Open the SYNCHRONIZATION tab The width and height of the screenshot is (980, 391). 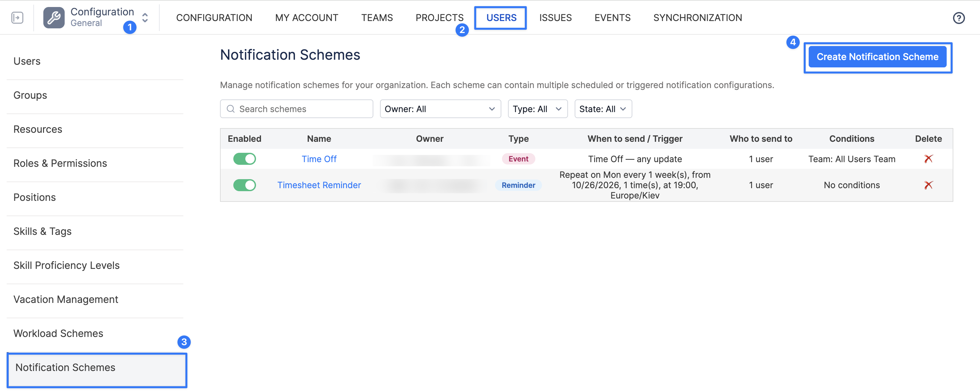697,17
